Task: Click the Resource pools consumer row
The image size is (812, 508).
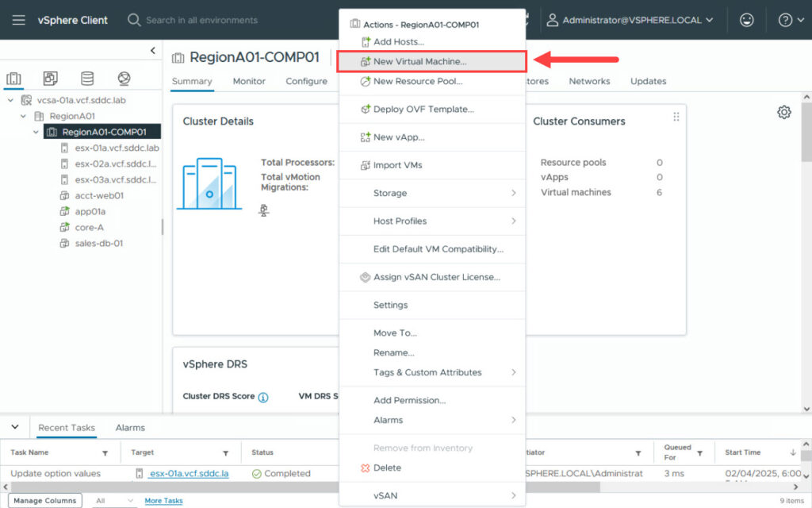Action: coord(601,163)
